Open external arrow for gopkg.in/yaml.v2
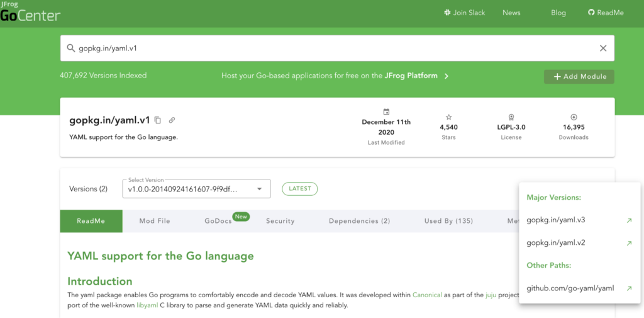This screenshot has width=644, height=318. click(x=629, y=243)
